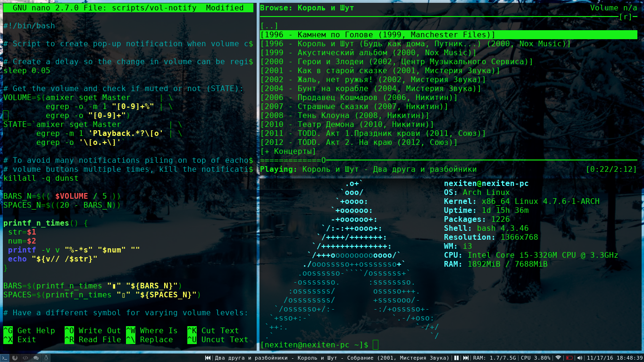Click ^W Where Is in nano
The width and height of the screenshot is (644, 362).
tap(152, 331)
